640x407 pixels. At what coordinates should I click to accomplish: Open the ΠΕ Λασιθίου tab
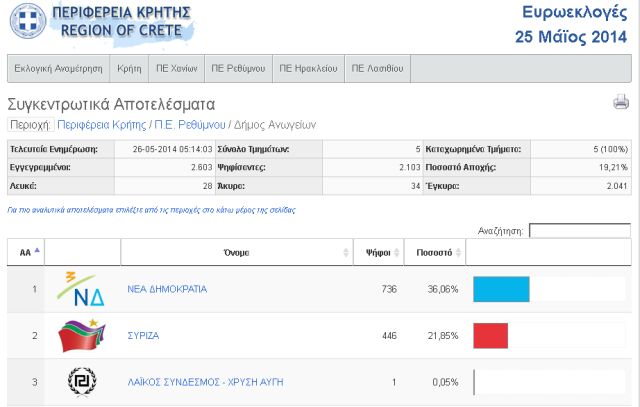pyautogui.click(x=377, y=69)
